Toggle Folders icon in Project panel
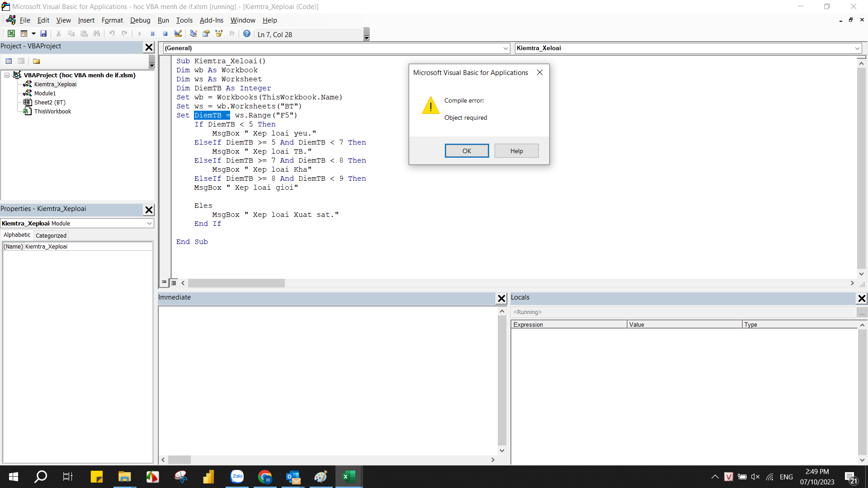 click(37, 61)
